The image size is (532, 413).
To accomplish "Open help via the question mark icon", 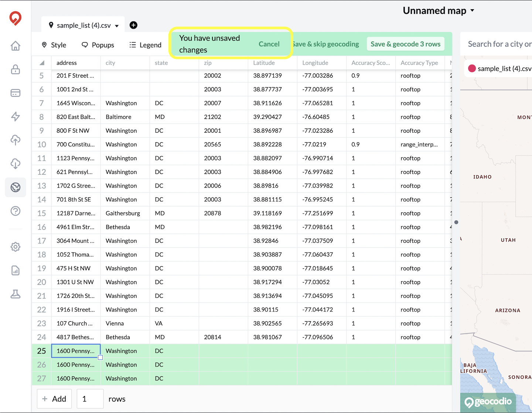I will pos(15,211).
